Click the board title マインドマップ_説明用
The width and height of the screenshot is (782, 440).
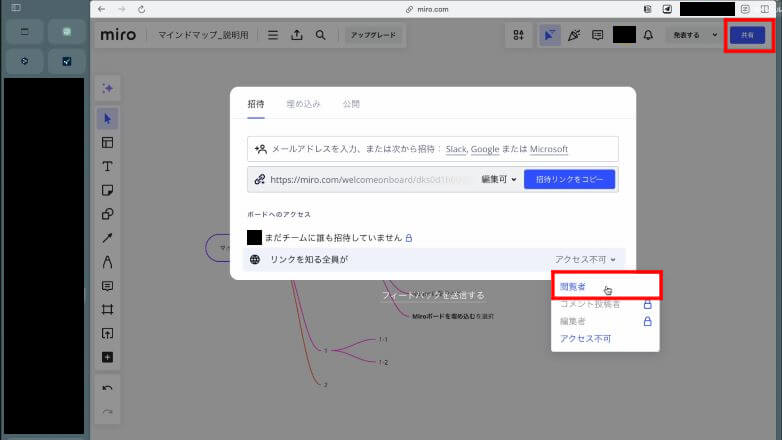click(203, 35)
